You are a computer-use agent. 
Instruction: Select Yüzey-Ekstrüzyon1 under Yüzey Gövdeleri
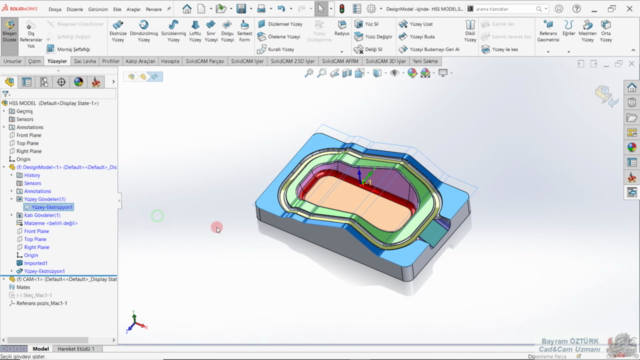click(49, 207)
